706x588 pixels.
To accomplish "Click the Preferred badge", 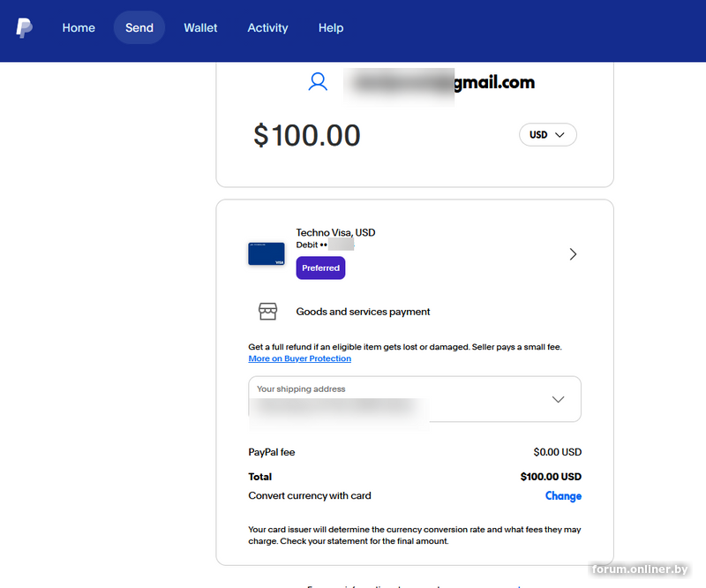I will (x=320, y=268).
